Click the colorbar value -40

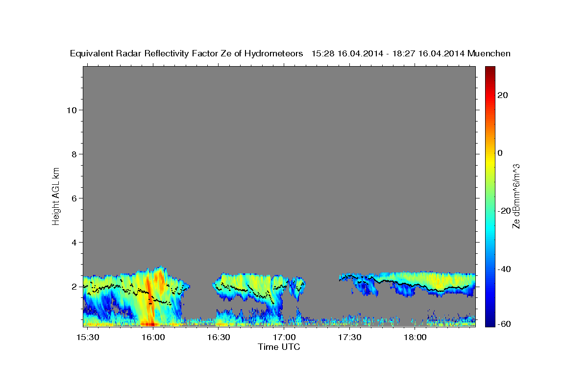tap(503, 269)
